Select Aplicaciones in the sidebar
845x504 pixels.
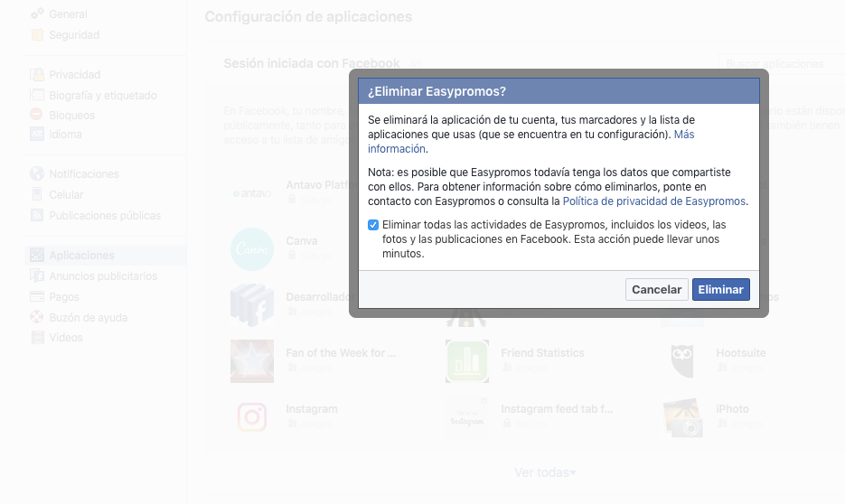coord(106,256)
